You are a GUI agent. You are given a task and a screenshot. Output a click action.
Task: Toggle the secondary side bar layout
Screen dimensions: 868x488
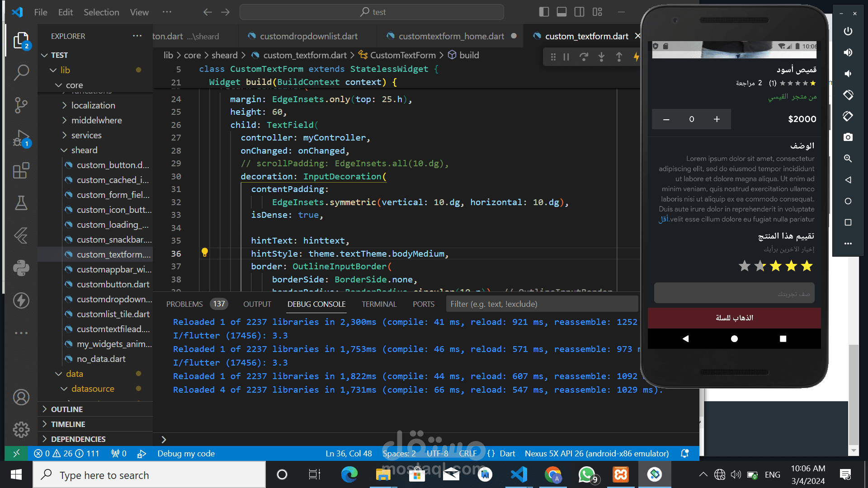click(579, 12)
